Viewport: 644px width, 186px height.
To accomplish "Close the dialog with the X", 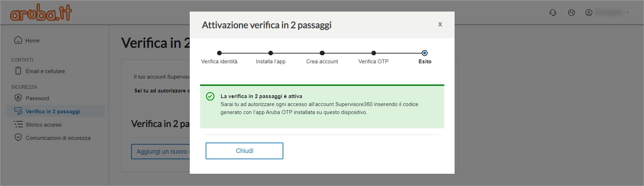I will tap(440, 24).
